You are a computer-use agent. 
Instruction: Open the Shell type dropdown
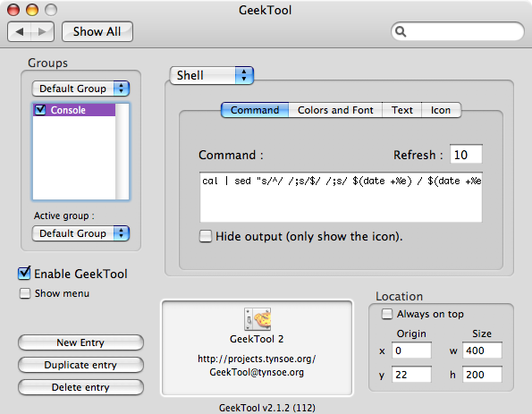click(x=211, y=75)
